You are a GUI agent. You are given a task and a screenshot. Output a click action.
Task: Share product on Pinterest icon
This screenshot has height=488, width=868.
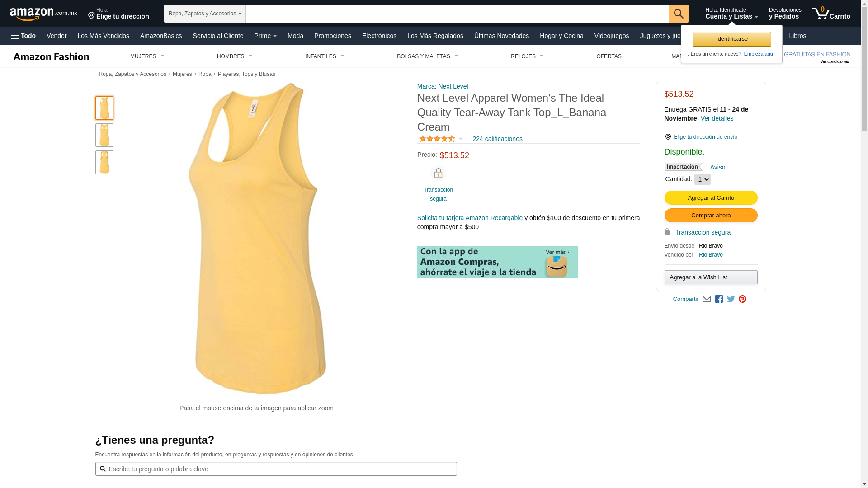[x=742, y=299]
